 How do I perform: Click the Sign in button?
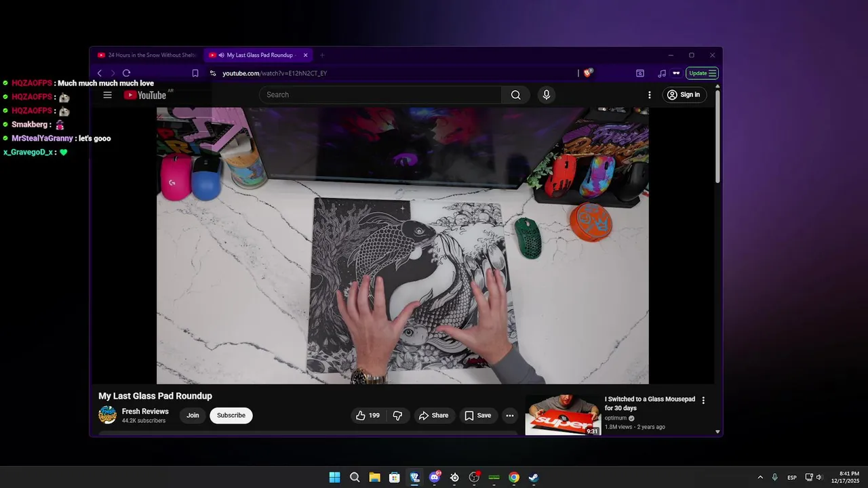tap(684, 95)
